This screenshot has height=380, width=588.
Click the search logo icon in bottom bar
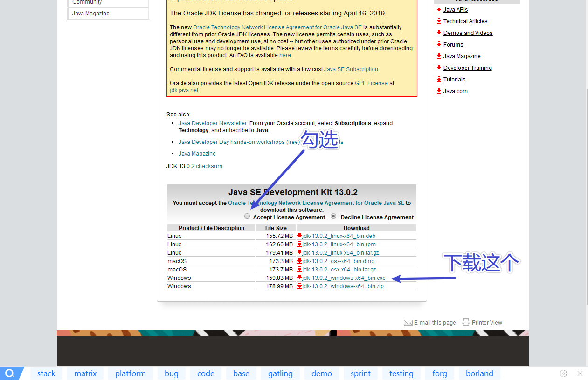[10, 373]
